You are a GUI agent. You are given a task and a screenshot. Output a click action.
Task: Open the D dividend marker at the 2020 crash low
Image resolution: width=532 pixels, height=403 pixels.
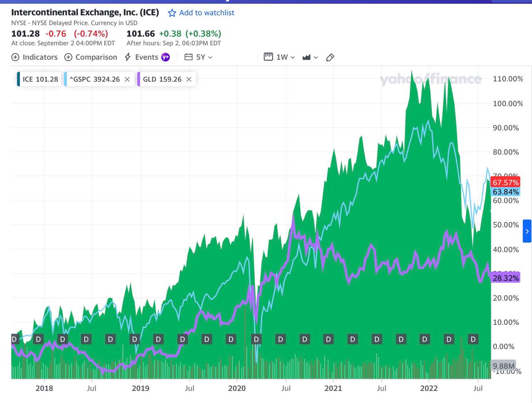256,339
